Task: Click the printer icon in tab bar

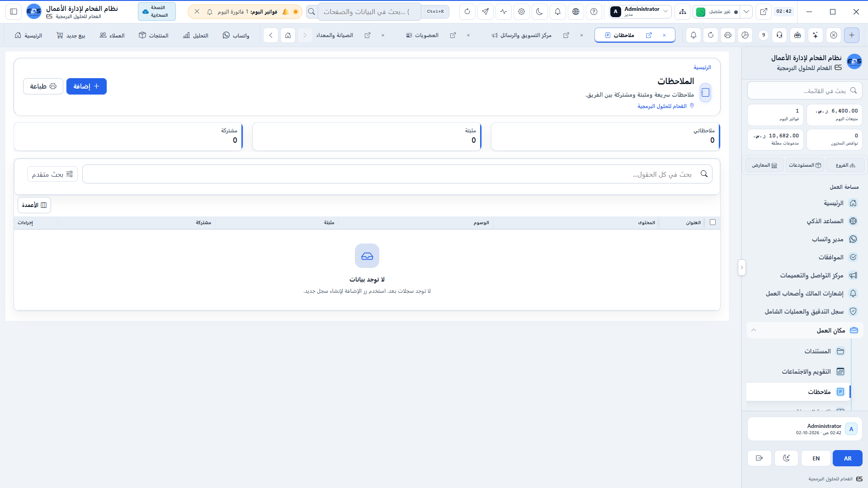Action: tap(728, 35)
